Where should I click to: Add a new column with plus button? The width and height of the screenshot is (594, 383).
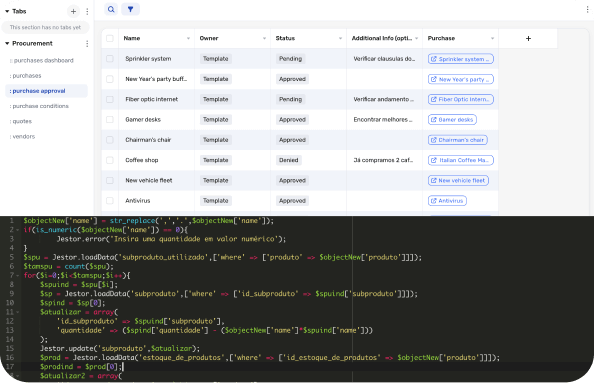coord(528,38)
